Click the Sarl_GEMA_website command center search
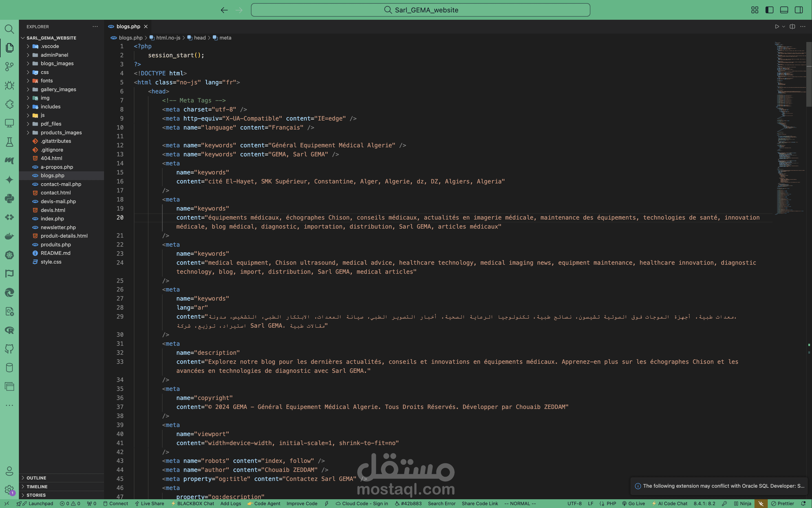Screen dimensions: 812x508 [420, 10]
